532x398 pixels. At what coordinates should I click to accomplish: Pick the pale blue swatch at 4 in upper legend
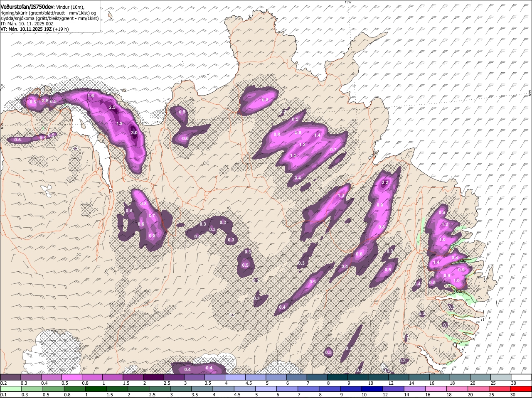pyautogui.click(x=235, y=377)
